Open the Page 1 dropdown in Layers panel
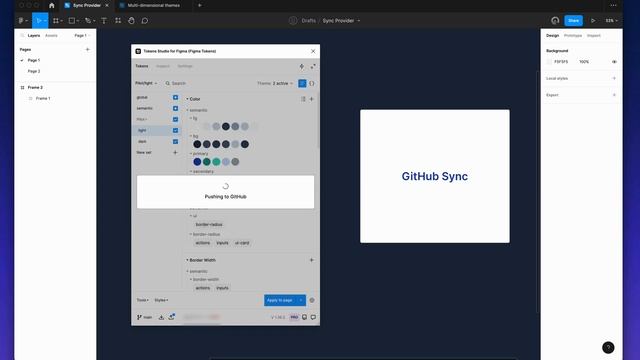 point(82,36)
